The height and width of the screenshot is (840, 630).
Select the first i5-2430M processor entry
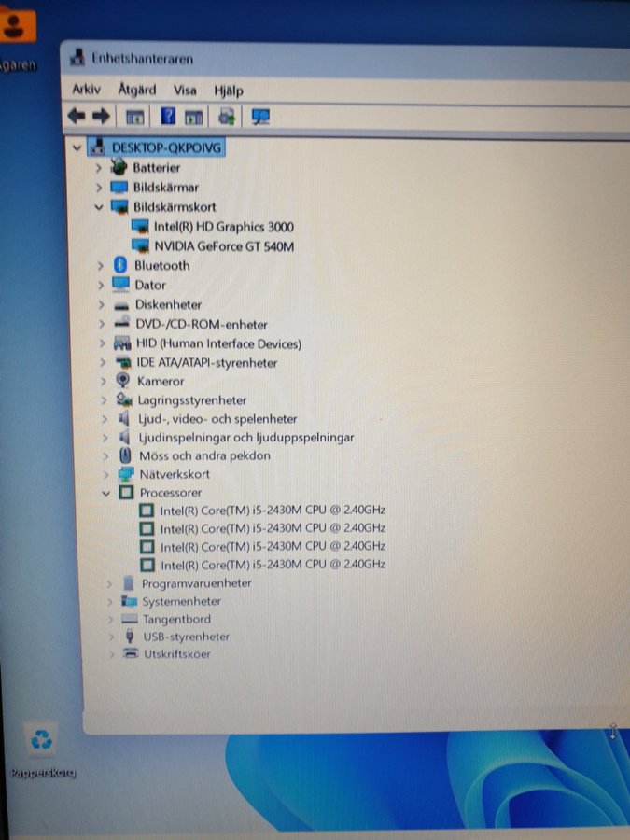pos(273,511)
